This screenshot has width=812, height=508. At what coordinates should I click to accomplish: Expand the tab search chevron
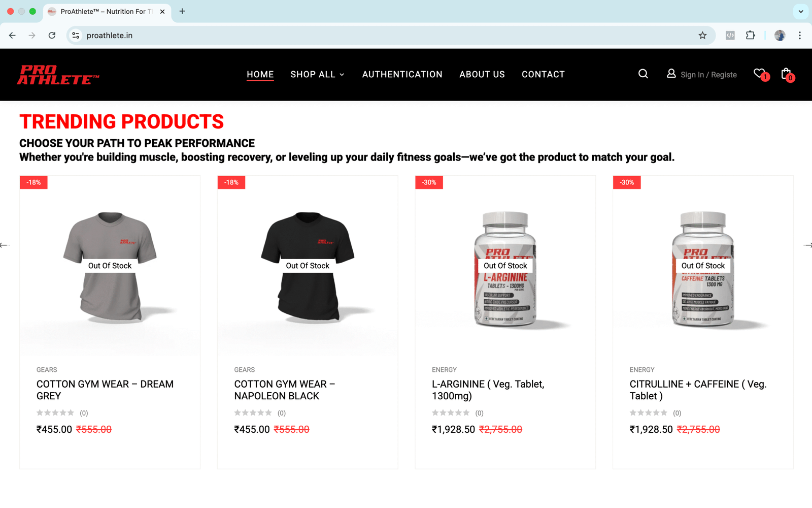801,11
